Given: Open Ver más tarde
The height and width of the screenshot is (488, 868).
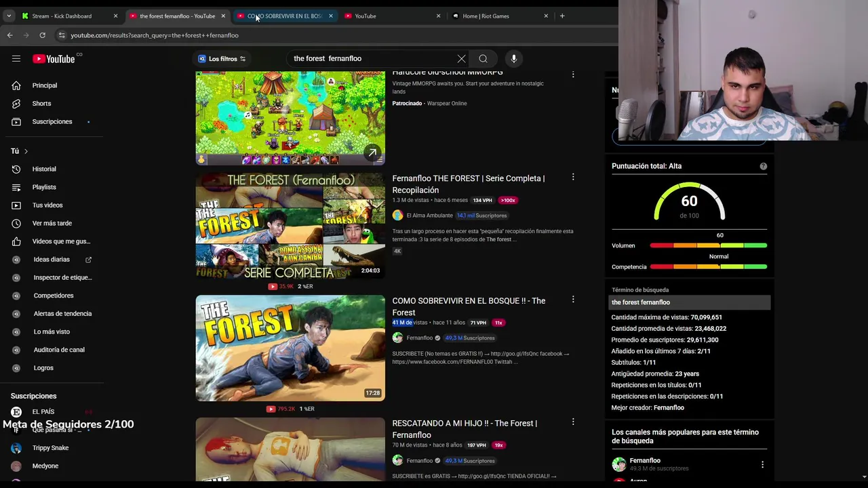Looking at the screenshot, I should 52,224.
